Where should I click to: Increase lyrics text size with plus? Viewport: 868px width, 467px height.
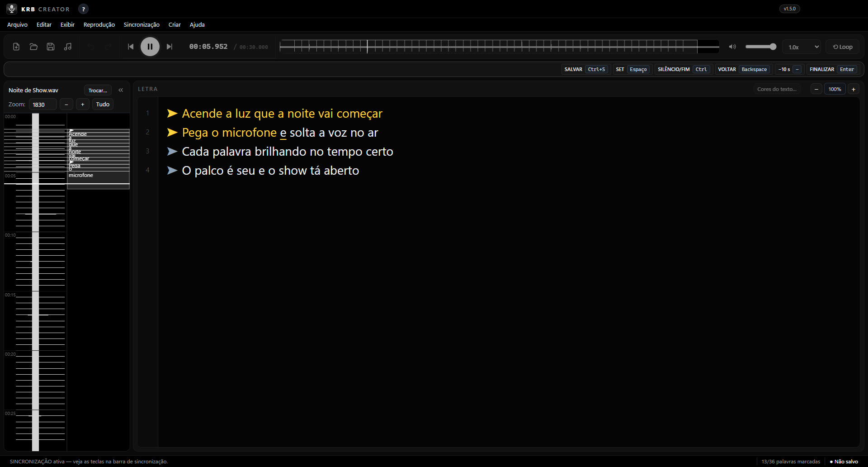click(854, 89)
